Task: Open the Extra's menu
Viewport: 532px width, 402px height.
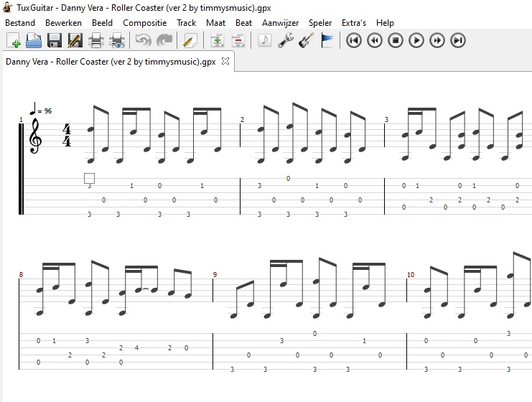Action: pyautogui.click(x=354, y=23)
